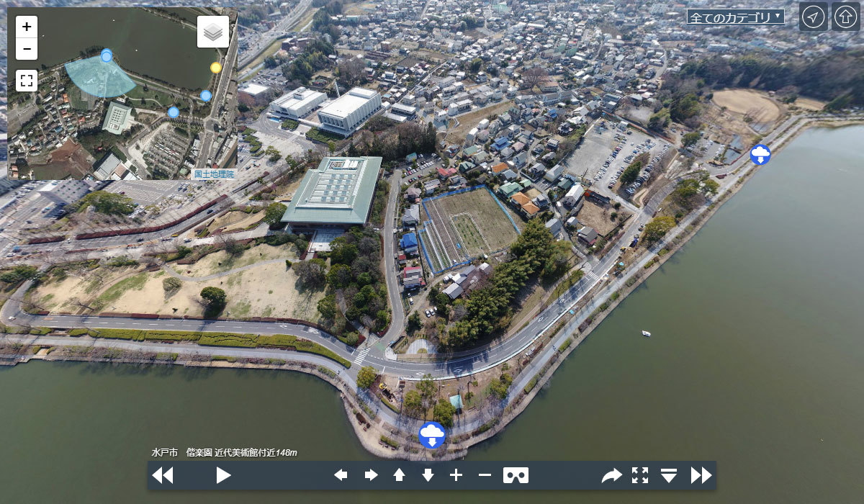Zoom in on the mini-map
The image size is (864, 504).
27,27
